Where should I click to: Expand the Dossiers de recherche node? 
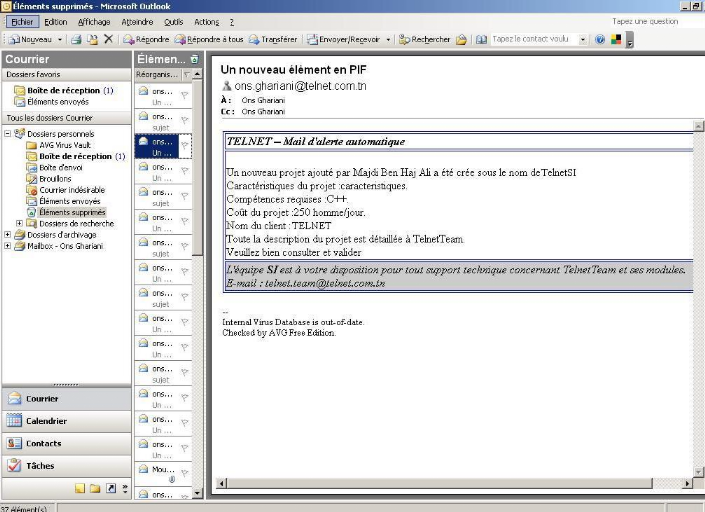coord(19,223)
